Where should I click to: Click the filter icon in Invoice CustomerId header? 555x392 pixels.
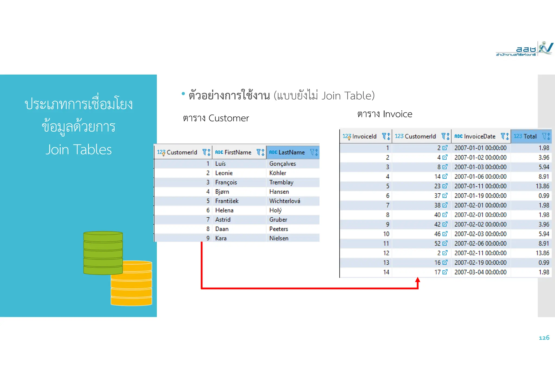(444, 136)
